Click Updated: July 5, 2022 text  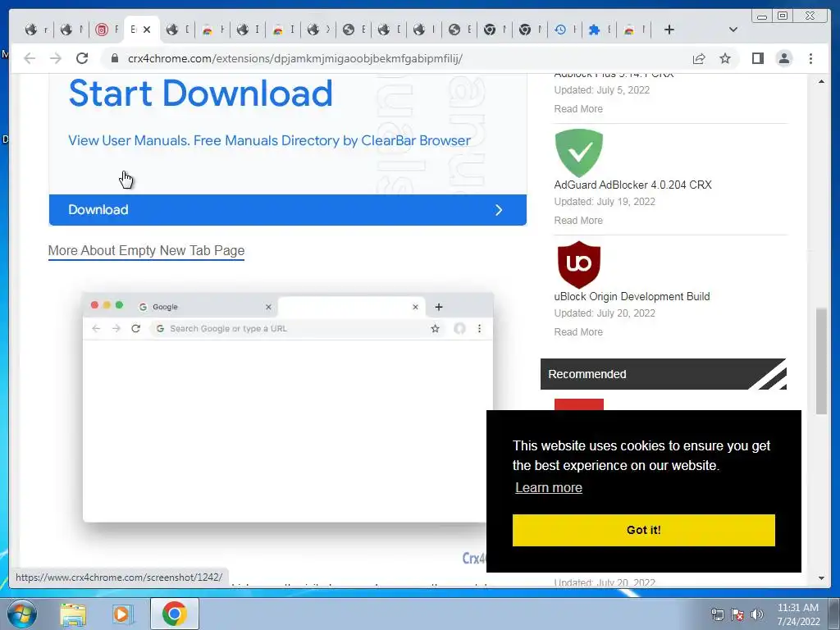601,90
